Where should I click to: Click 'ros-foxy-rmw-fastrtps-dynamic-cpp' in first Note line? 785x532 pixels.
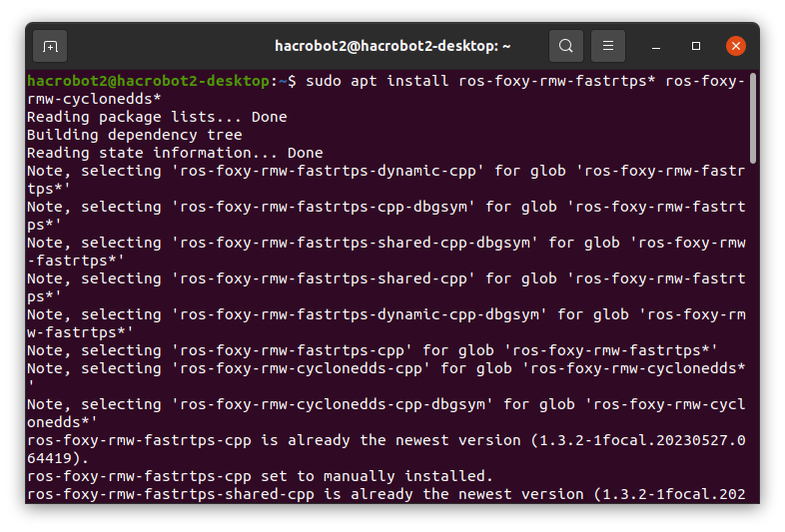(x=328, y=171)
